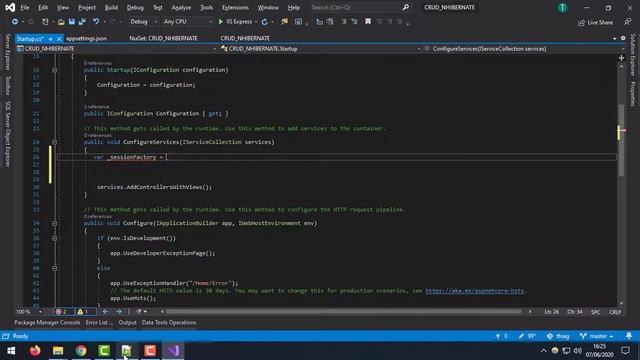
Task: Open the Edit menu
Action: (43, 7)
